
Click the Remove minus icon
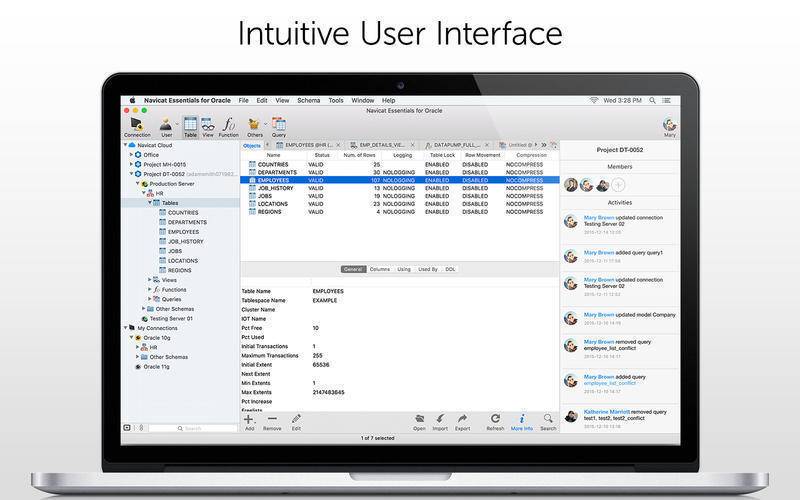click(272, 419)
